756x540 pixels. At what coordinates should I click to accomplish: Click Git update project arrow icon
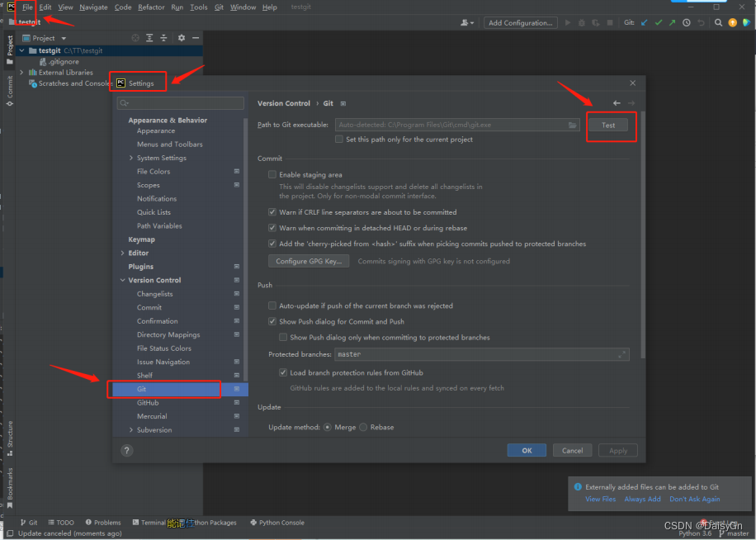coord(644,22)
